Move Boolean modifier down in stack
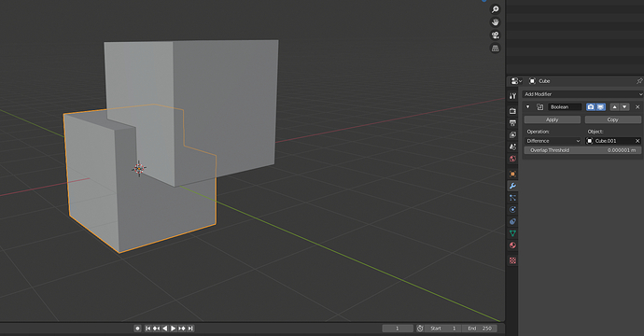 624,106
